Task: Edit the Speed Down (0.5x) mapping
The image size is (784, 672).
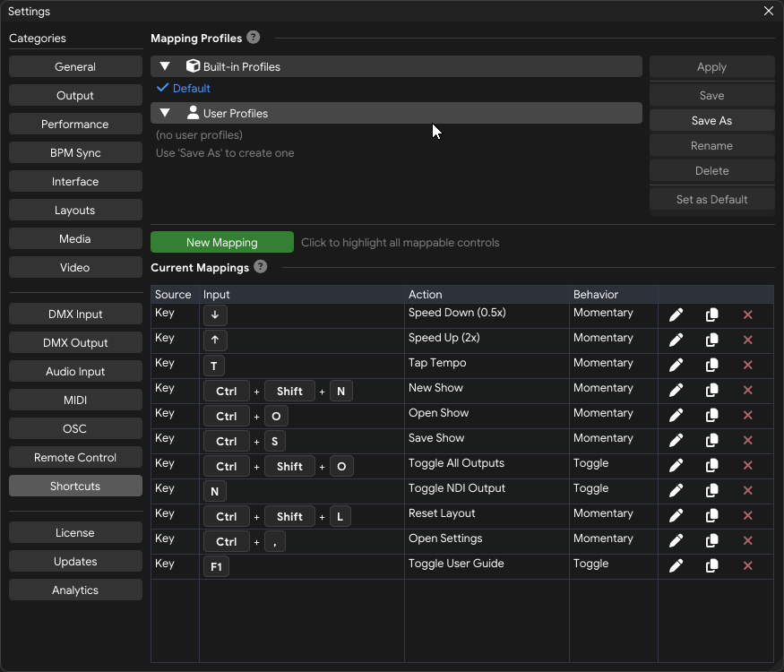Action: click(676, 315)
